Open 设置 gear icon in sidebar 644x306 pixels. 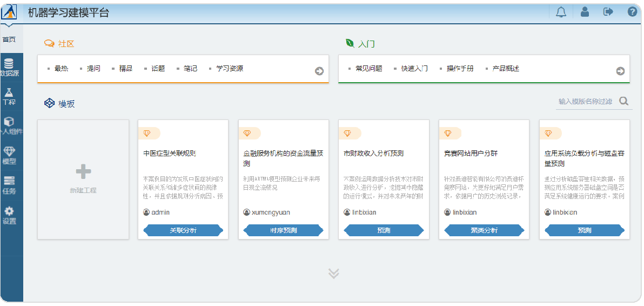[9, 215]
